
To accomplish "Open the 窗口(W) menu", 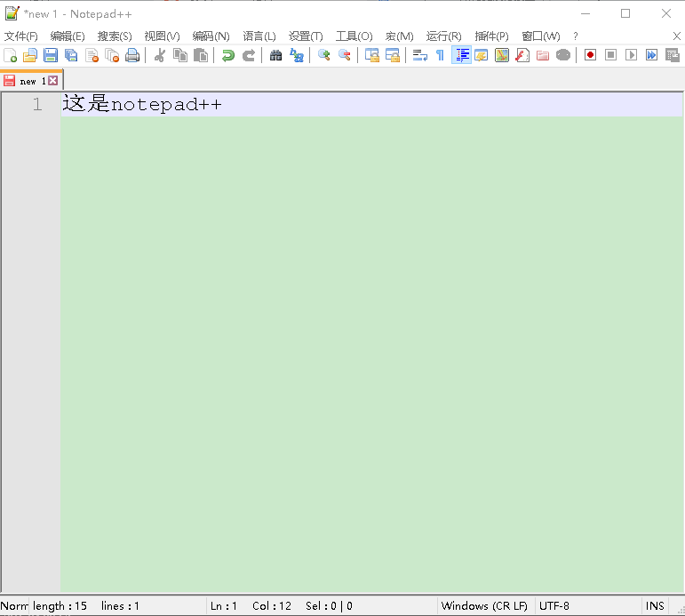I will (541, 36).
